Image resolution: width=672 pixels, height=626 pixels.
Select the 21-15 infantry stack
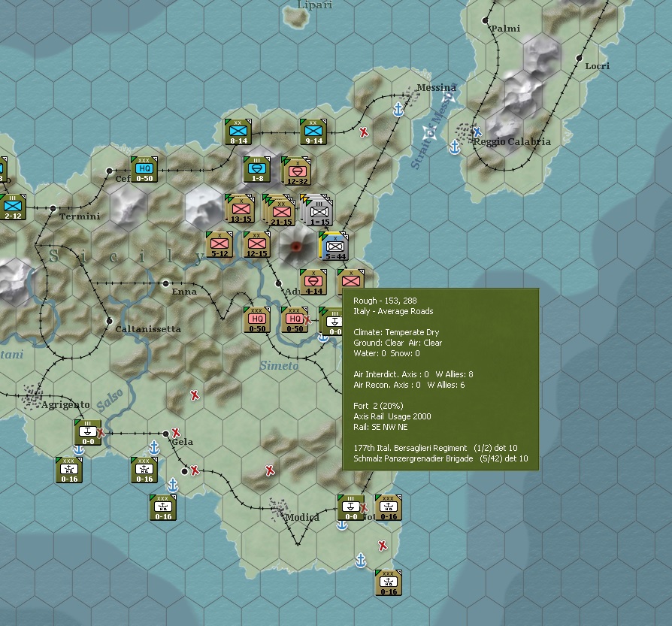[280, 210]
